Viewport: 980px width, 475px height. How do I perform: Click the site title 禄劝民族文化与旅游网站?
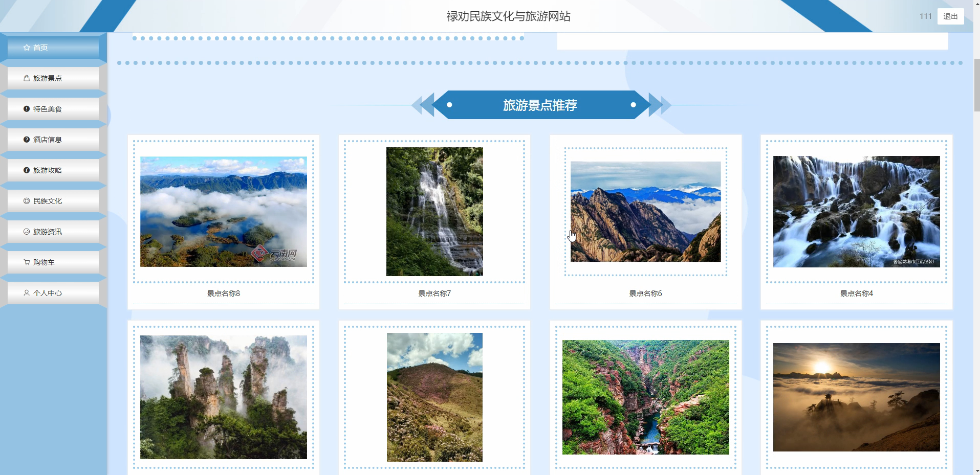(x=508, y=16)
